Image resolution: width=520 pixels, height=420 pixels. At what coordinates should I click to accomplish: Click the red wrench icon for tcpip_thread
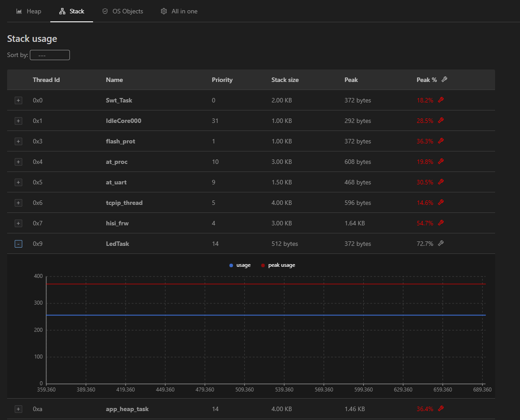(441, 202)
